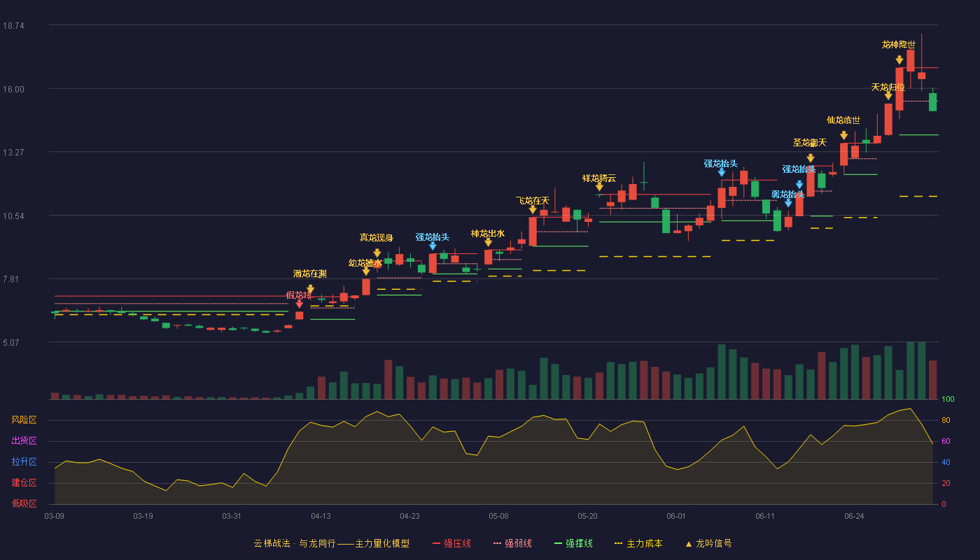Click the green 100 indicator scale value

948,400
